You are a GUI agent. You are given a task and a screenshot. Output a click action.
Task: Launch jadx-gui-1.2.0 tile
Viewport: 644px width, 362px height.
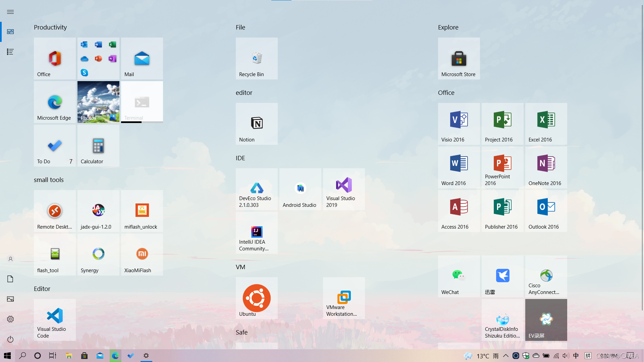point(98,211)
